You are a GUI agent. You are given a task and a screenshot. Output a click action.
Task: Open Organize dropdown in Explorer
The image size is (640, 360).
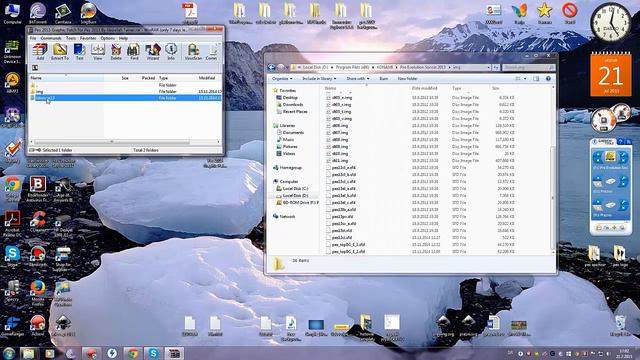[282, 78]
